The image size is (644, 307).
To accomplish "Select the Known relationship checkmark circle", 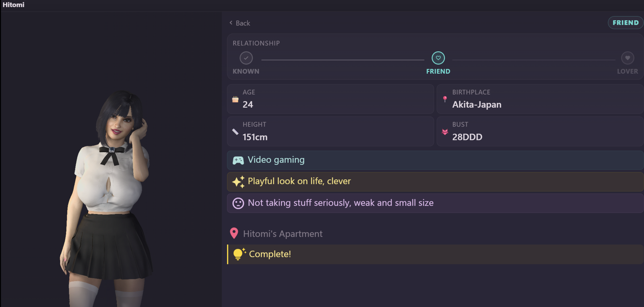I will pos(246,58).
